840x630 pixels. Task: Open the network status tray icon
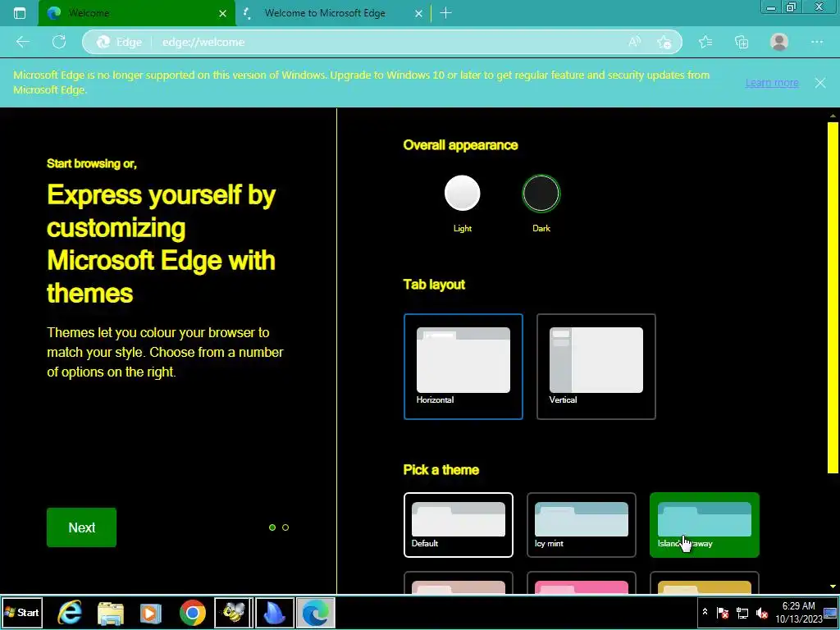click(x=742, y=613)
